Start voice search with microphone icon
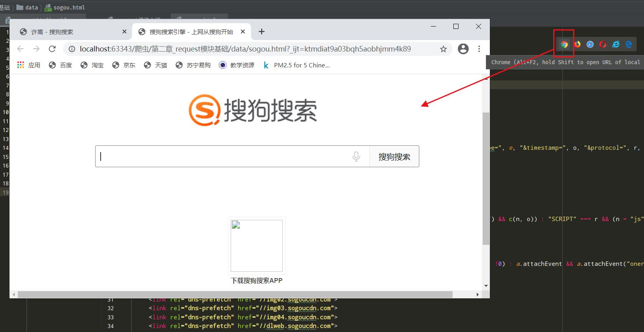Viewport: 644px width, 332px height. click(x=356, y=156)
